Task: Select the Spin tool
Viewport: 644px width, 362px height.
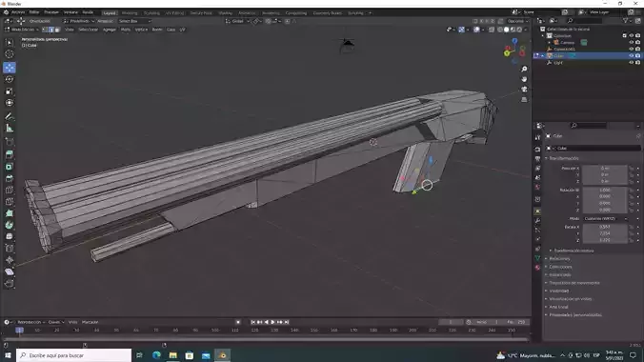Action: (x=10, y=225)
